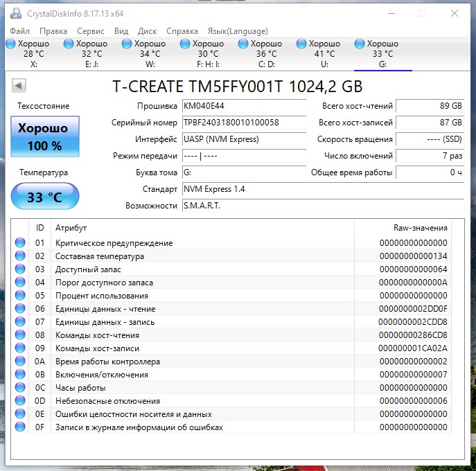
Task: Click the Возможности field S.M.A.R.T.
Action: (x=324, y=206)
